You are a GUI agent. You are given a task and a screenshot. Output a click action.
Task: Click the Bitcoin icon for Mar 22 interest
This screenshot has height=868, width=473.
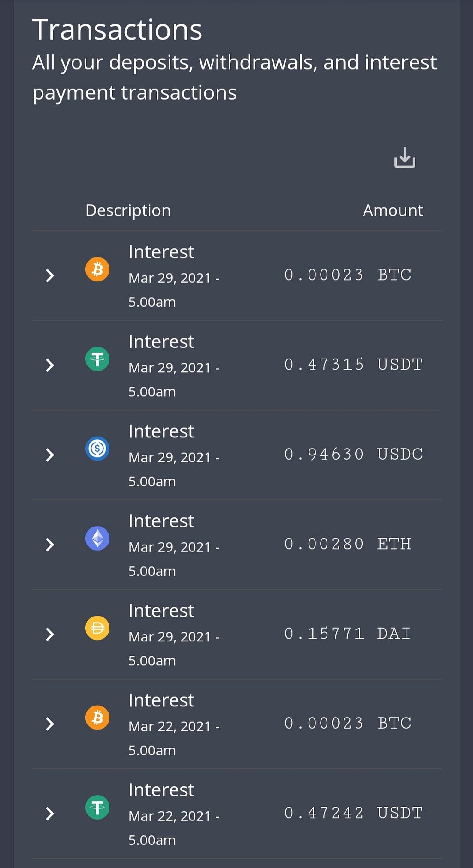[x=97, y=718]
